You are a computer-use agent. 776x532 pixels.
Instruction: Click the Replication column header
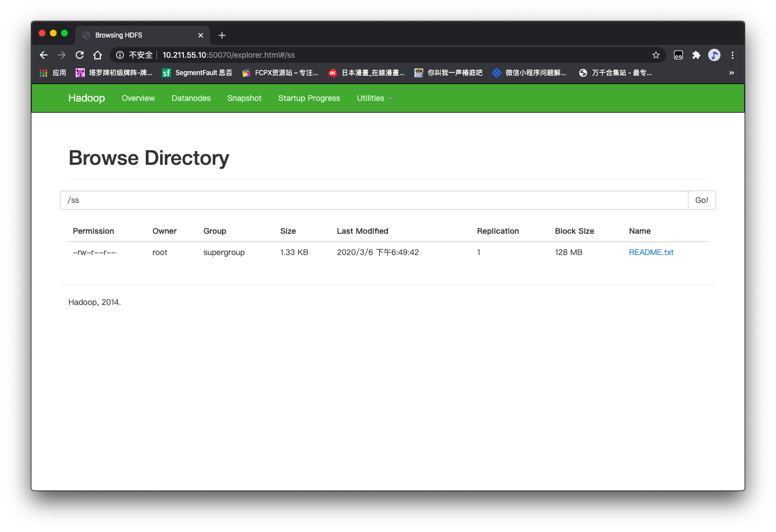coord(498,231)
